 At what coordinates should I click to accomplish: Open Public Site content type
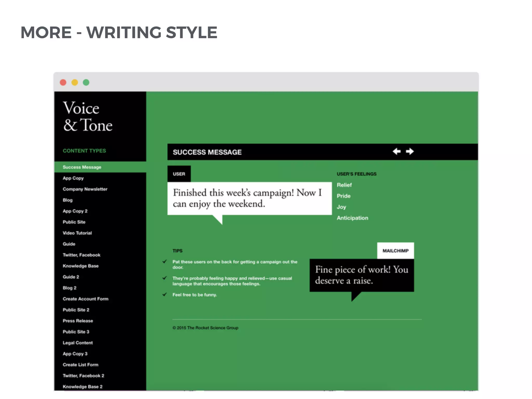click(x=74, y=222)
